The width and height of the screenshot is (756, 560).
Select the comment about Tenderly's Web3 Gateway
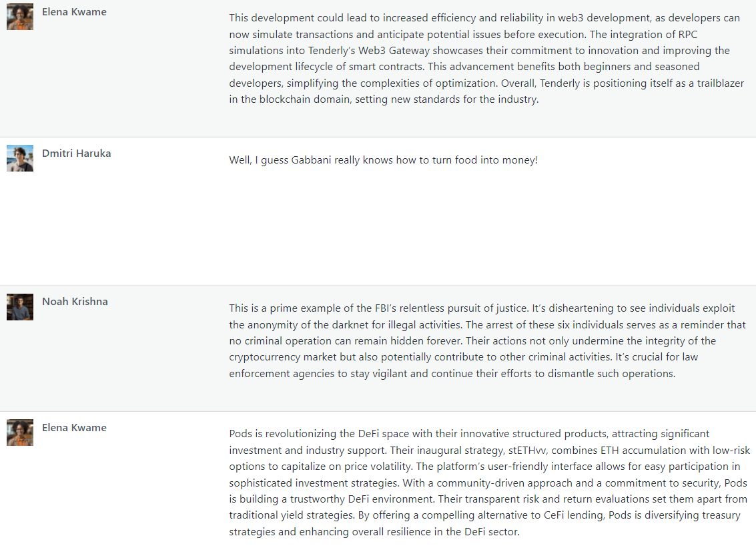point(486,58)
